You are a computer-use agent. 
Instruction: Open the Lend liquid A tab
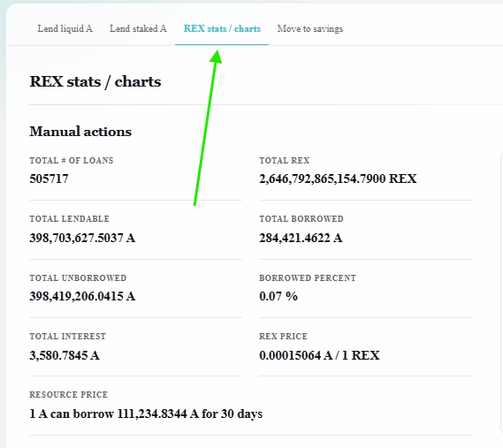65,29
